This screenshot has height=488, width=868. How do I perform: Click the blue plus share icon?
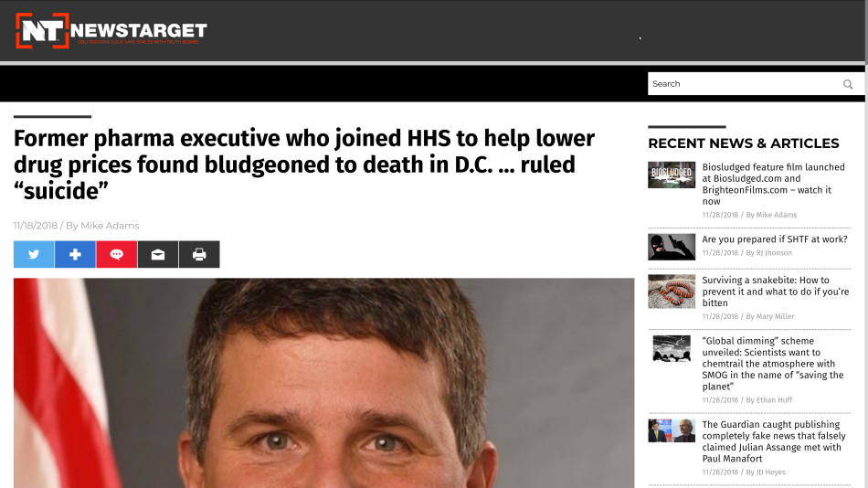pos(75,254)
